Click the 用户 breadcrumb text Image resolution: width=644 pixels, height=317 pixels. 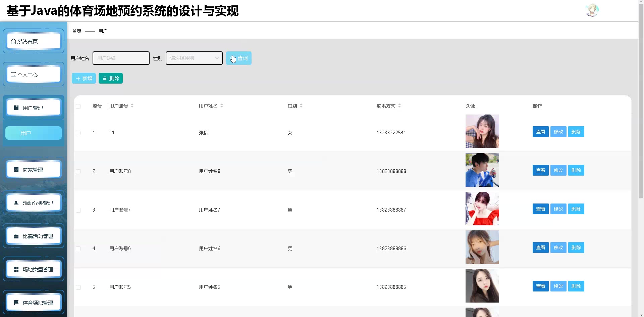coord(103,31)
